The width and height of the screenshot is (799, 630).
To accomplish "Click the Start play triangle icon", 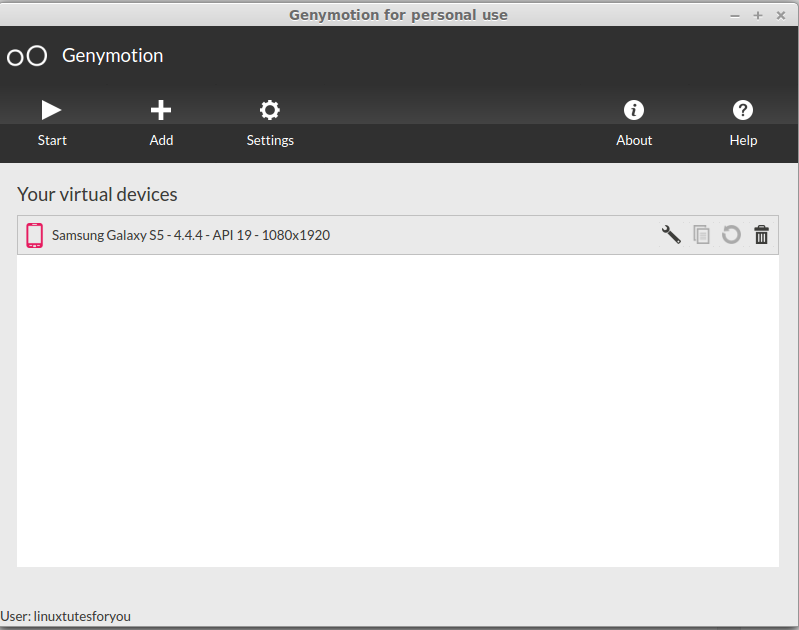I will pos(51,110).
